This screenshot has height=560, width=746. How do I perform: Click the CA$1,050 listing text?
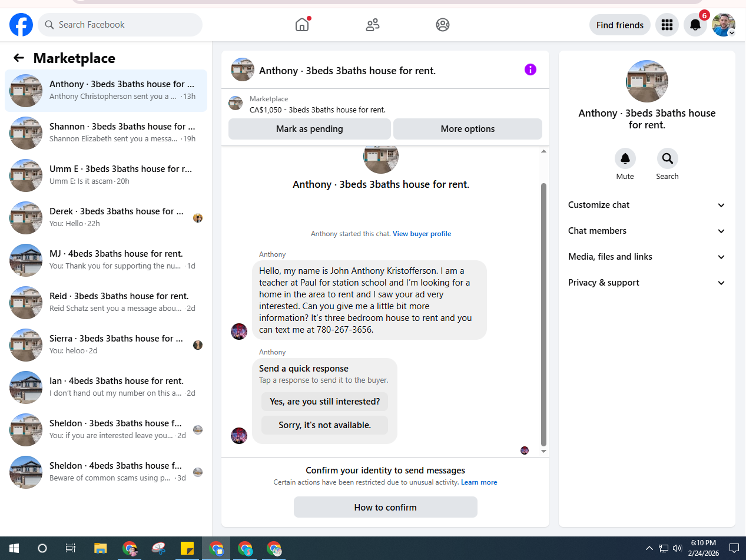[x=318, y=110]
